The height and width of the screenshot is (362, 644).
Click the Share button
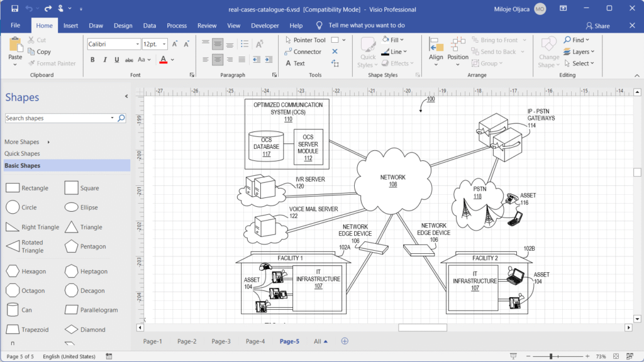click(597, 25)
